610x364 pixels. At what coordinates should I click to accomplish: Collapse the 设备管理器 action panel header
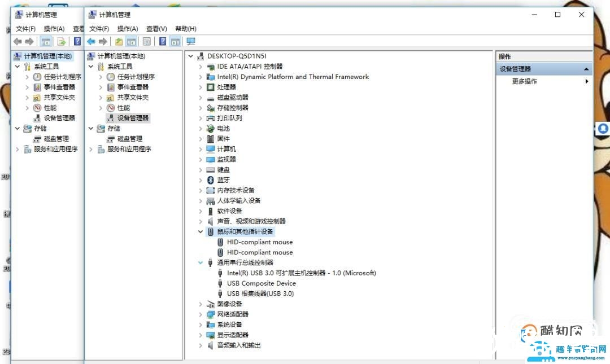(586, 68)
